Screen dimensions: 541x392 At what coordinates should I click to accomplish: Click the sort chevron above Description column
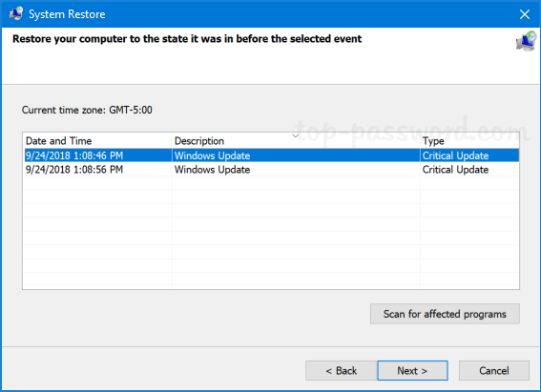296,135
